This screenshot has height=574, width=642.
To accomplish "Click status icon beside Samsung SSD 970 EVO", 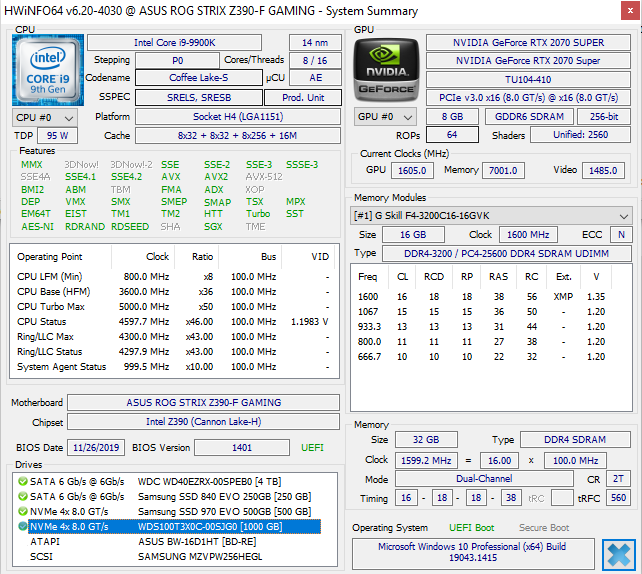I will tap(23, 511).
